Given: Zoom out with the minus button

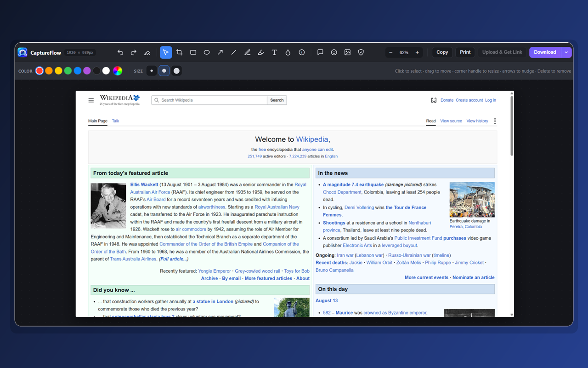Looking at the screenshot, I should pos(391,52).
